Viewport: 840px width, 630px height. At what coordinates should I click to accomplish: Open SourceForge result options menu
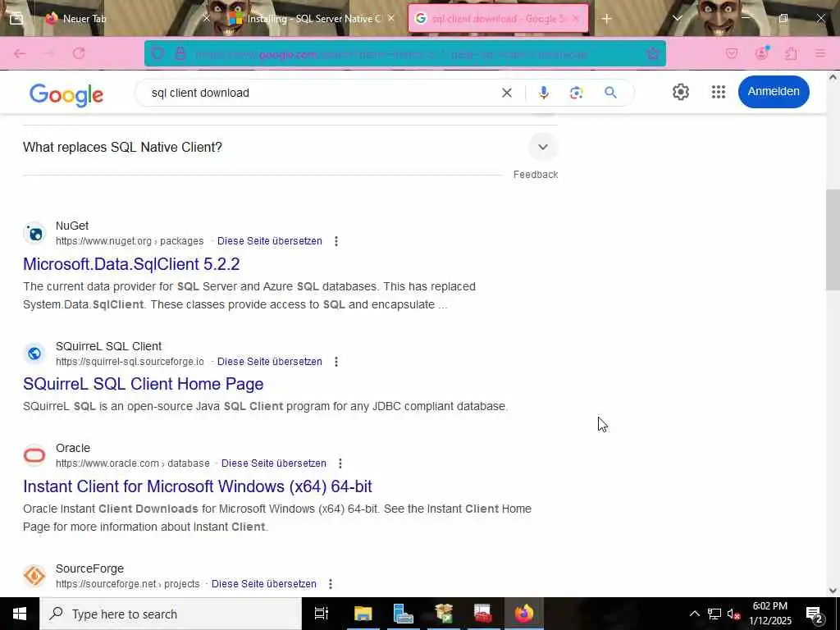(x=331, y=583)
